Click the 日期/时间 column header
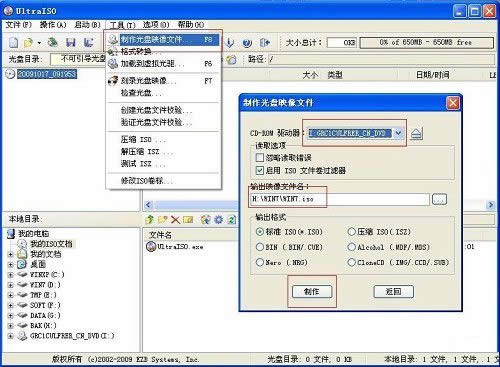 click(x=432, y=75)
